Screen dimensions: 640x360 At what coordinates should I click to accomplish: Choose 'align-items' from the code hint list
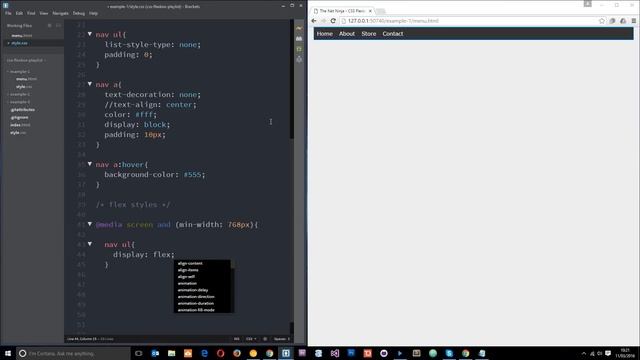click(188, 270)
